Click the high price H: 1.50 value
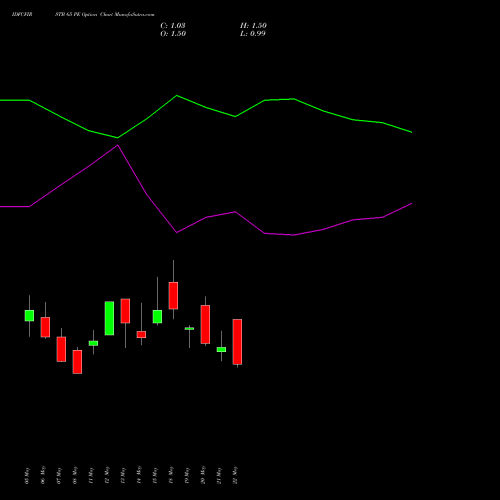Viewport: 500px width, 500px height. (253, 26)
